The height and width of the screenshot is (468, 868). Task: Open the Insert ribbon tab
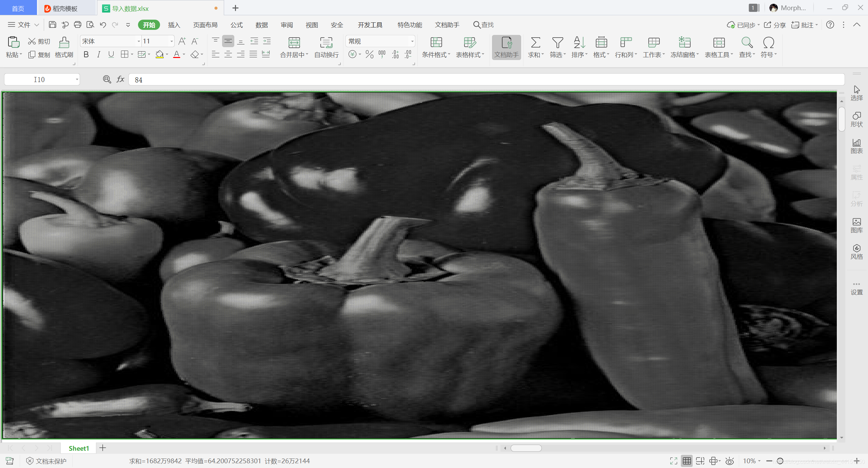[174, 25]
